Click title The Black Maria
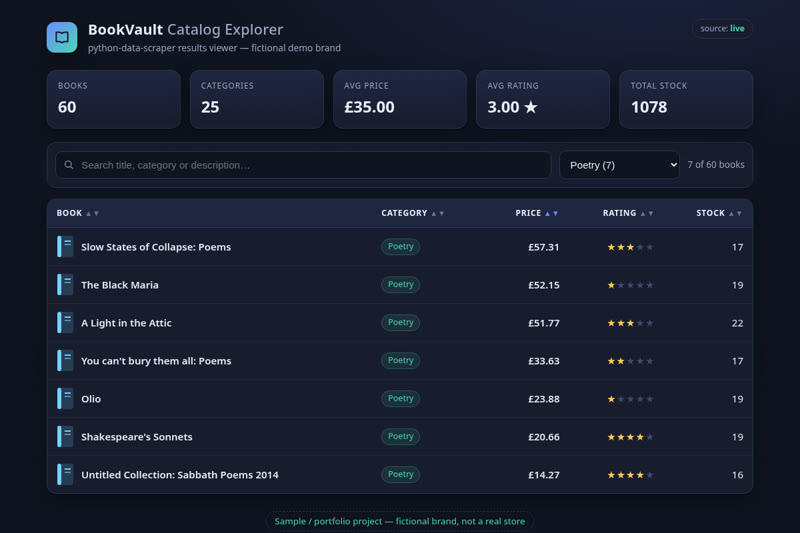Image resolution: width=800 pixels, height=533 pixels. pos(120,285)
